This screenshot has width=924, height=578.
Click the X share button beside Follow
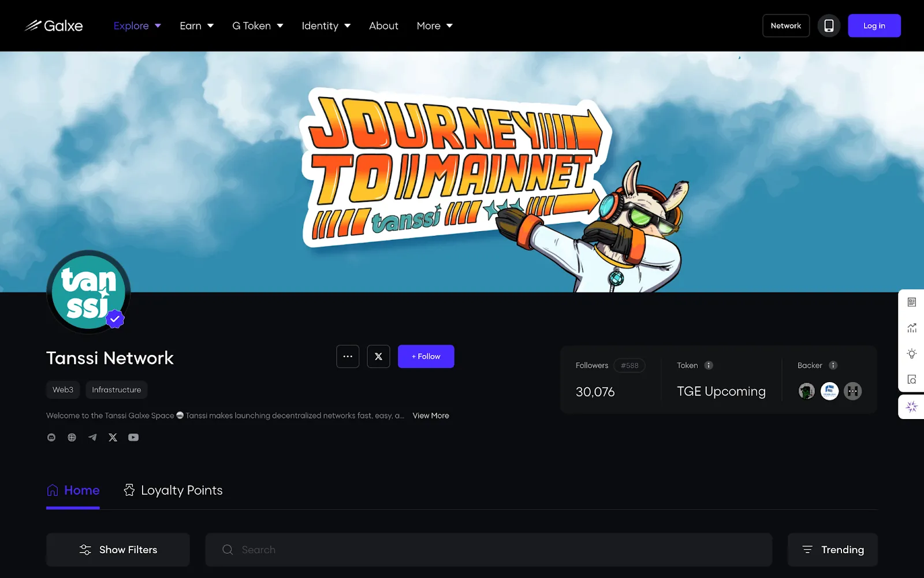click(378, 357)
